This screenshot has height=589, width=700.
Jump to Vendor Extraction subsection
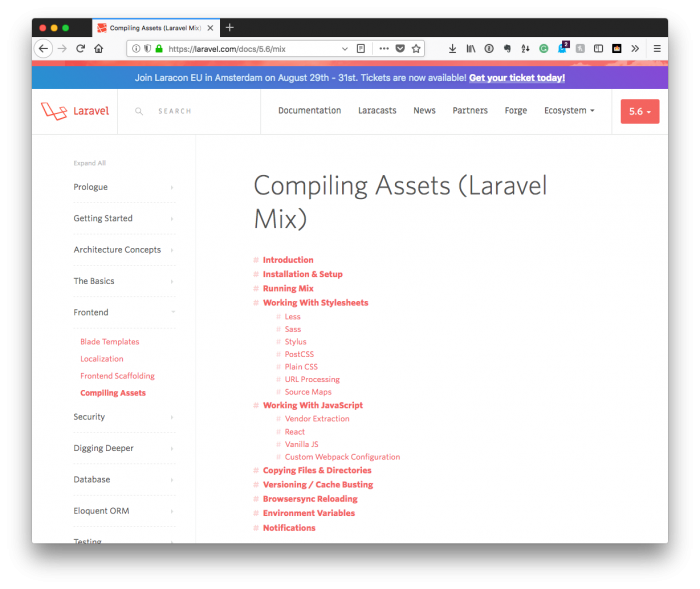tap(317, 419)
